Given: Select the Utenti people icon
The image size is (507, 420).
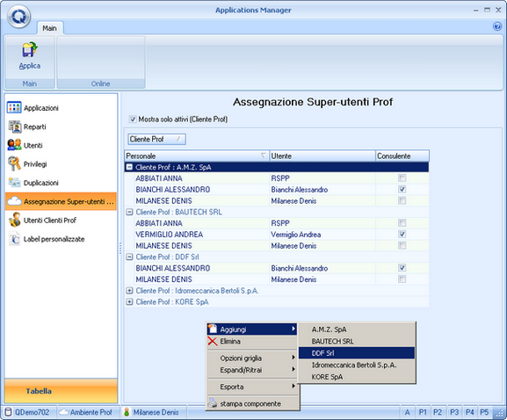Looking at the screenshot, I should [x=14, y=145].
